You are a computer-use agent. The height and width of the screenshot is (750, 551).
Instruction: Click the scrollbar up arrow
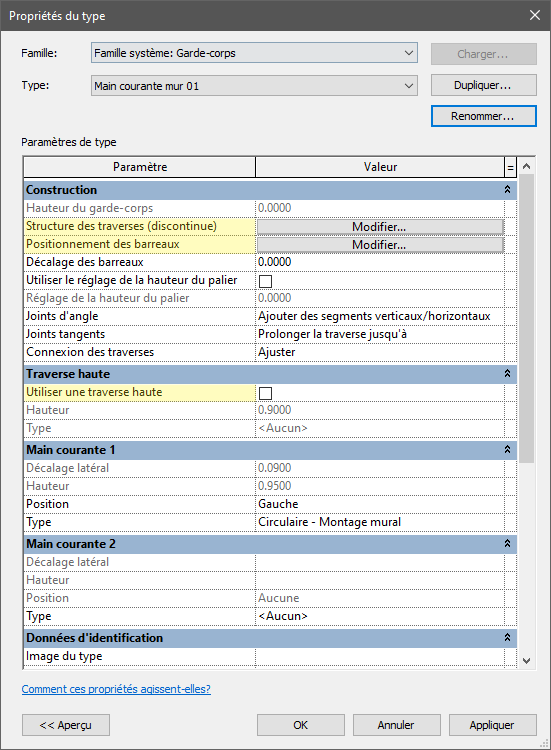pyautogui.click(x=527, y=166)
